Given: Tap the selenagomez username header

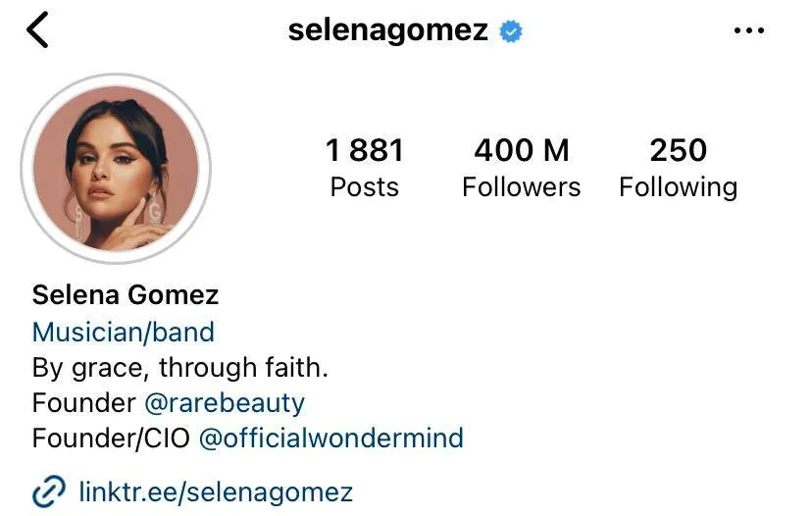Looking at the screenshot, I should (x=388, y=30).
